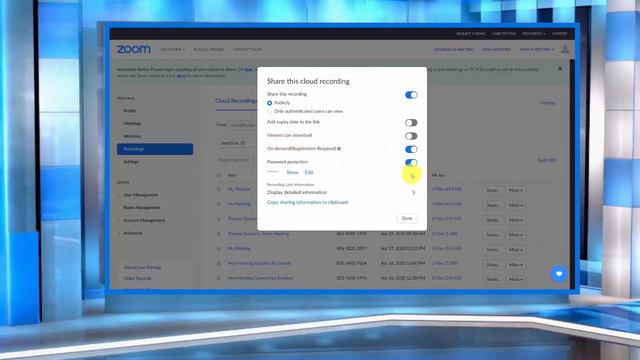Open New Meeting Camera Not Enabled recording
This screenshot has width=640, height=360.
point(260,278)
